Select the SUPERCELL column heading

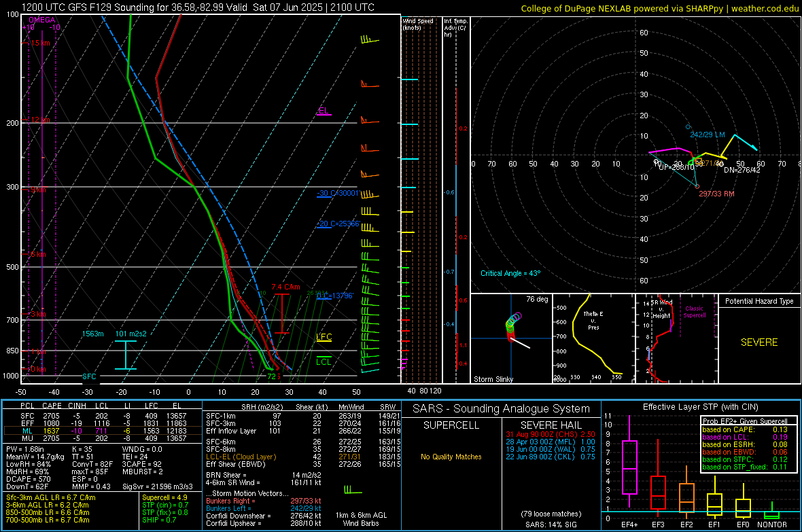click(x=451, y=425)
